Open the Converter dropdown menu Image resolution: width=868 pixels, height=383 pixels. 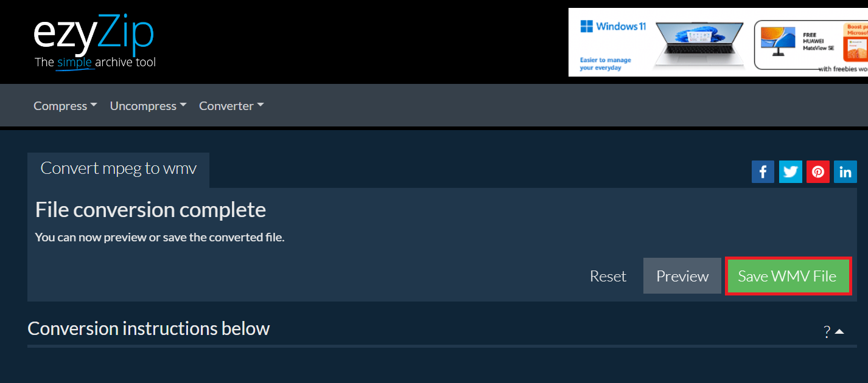(x=231, y=106)
